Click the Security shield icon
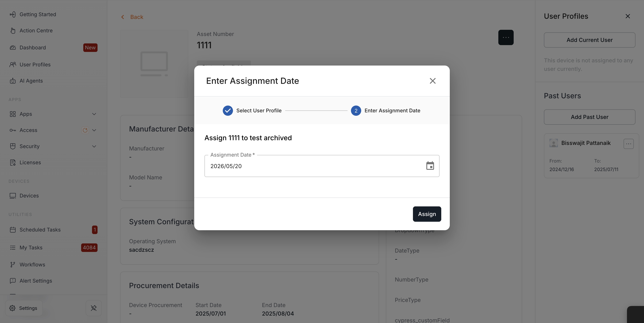Viewport: 644px width, 323px height. pyautogui.click(x=13, y=146)
